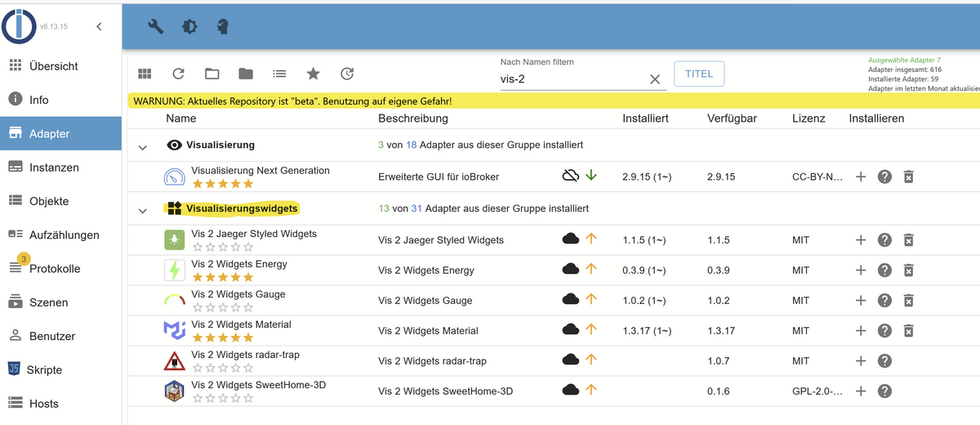980x425 pixels.
Task: Go to Instanzen in the sidebar
Action: click(x=60, y=167)
